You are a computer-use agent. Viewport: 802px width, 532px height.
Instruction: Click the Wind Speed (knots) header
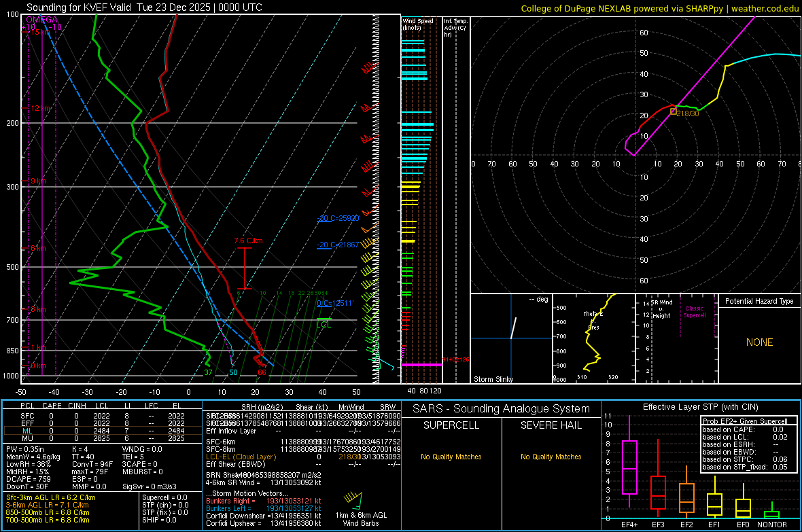418,24
